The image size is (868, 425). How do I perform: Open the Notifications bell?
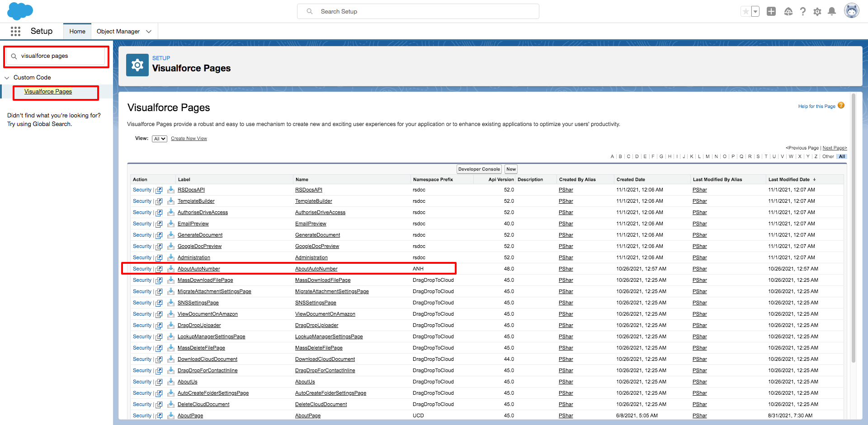832,11
